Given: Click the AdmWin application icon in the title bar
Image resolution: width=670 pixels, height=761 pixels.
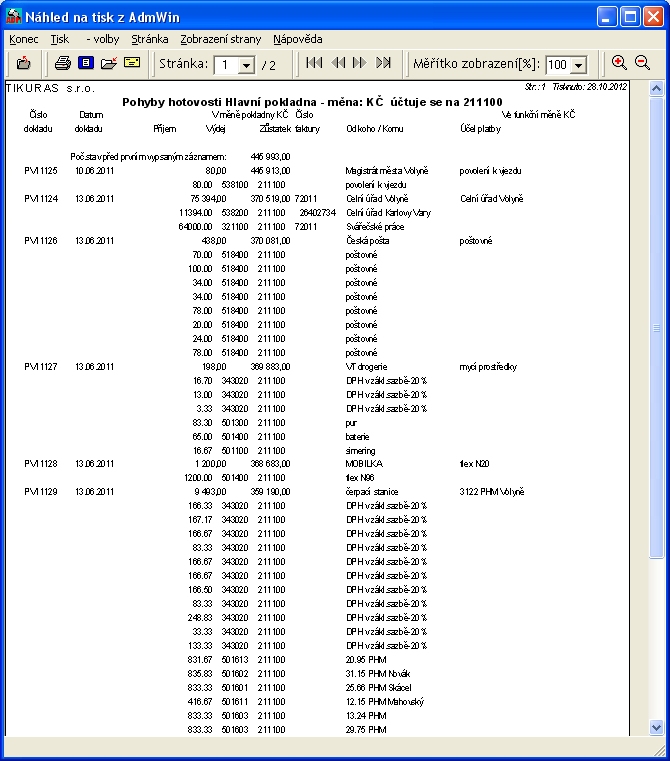Looking at the screenshot, I should click(x=14, y=17).
